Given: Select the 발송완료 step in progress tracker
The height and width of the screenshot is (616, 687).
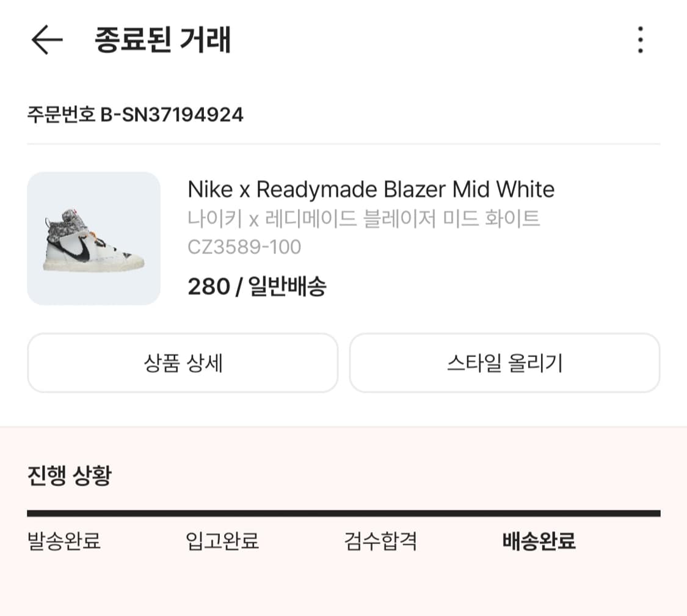Looking at the screenshot, I should (x=65, y=541).
